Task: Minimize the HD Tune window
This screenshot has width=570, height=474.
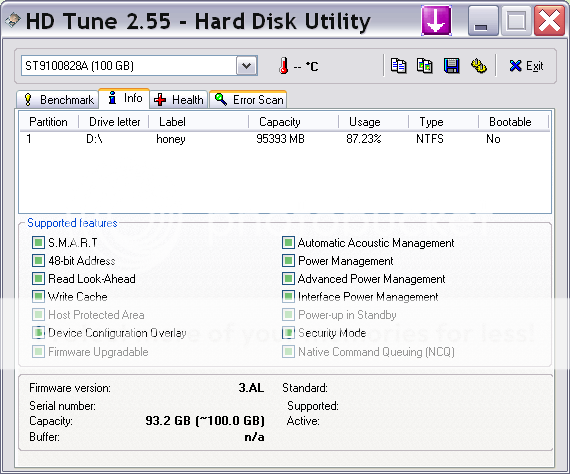Action: click(x=483, y=21)
